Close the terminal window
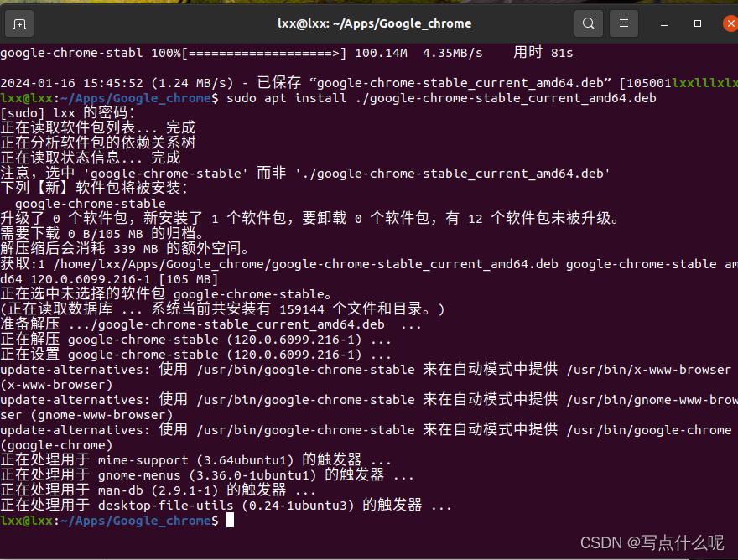 (731, 23)
